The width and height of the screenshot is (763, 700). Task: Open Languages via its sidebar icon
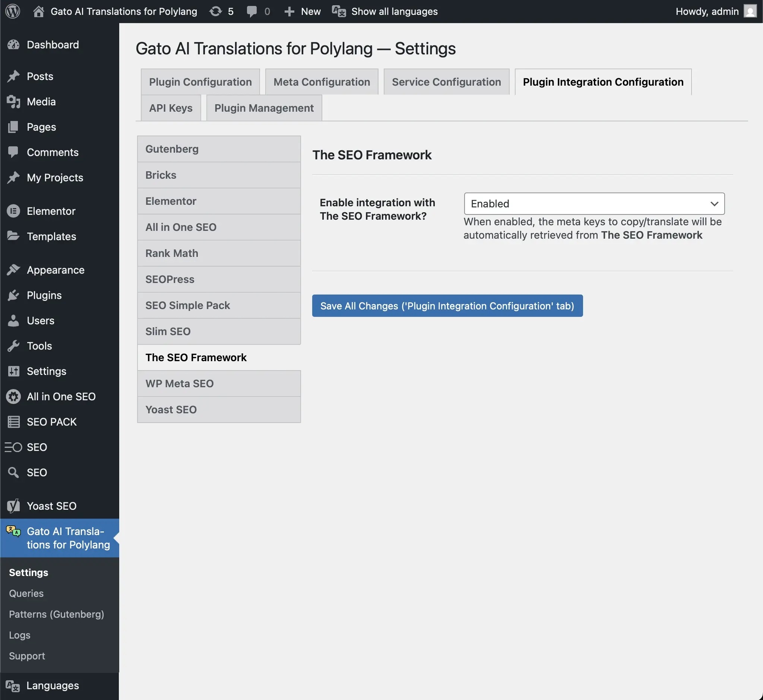(13, 685)
